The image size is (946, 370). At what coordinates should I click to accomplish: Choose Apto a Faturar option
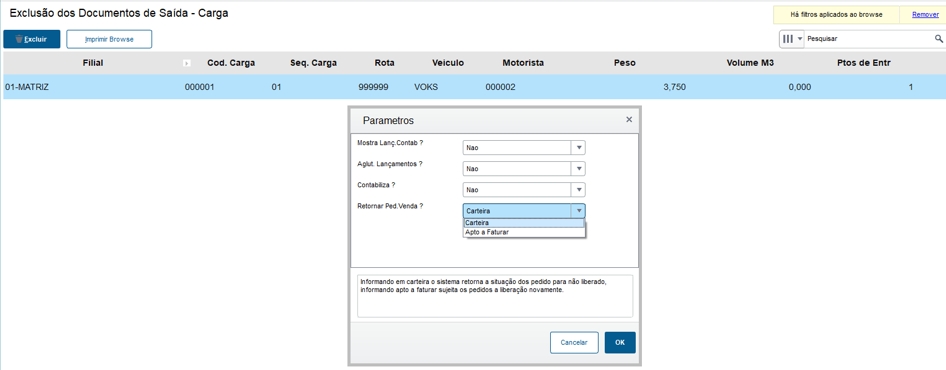524,232
